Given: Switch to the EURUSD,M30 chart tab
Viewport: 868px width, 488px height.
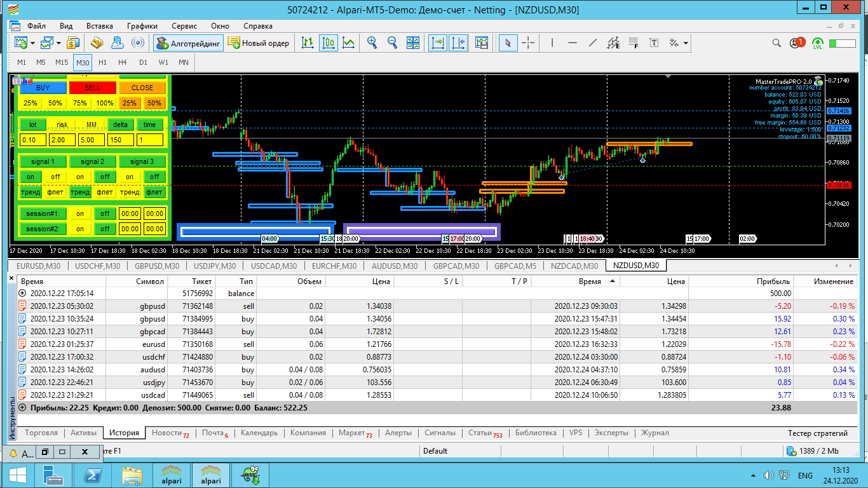Looking at the screenshot, I should [x=39, y=266].
